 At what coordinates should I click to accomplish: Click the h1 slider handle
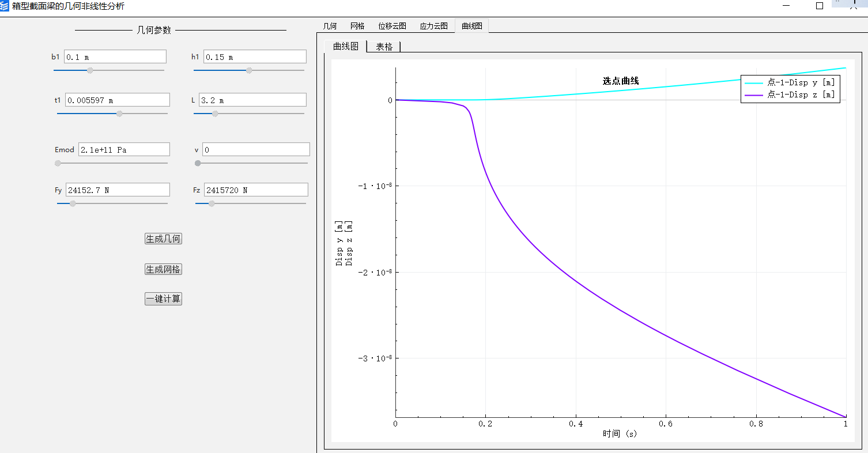click(249, 70)
